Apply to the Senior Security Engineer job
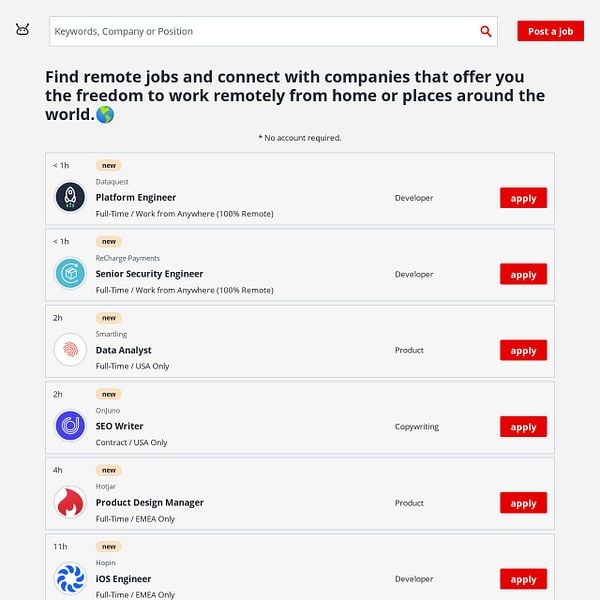Screen dimensions: 600x600 pyautogui.click(x=523, y=274)
